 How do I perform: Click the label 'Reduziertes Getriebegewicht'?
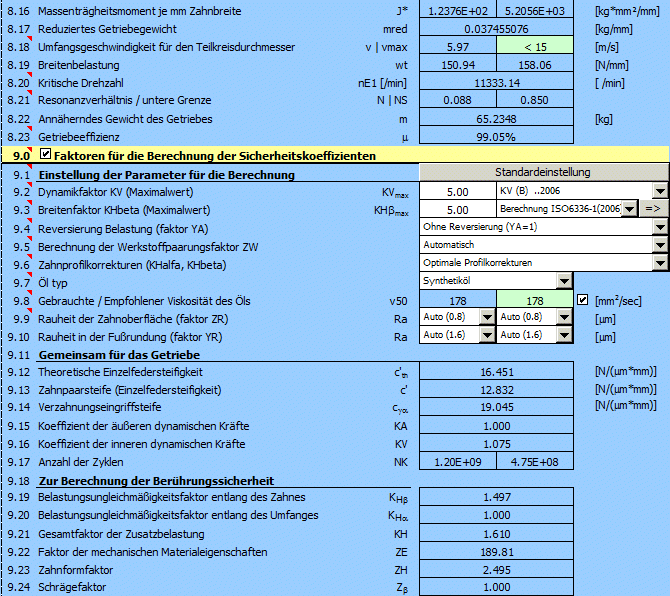point(107,29)
